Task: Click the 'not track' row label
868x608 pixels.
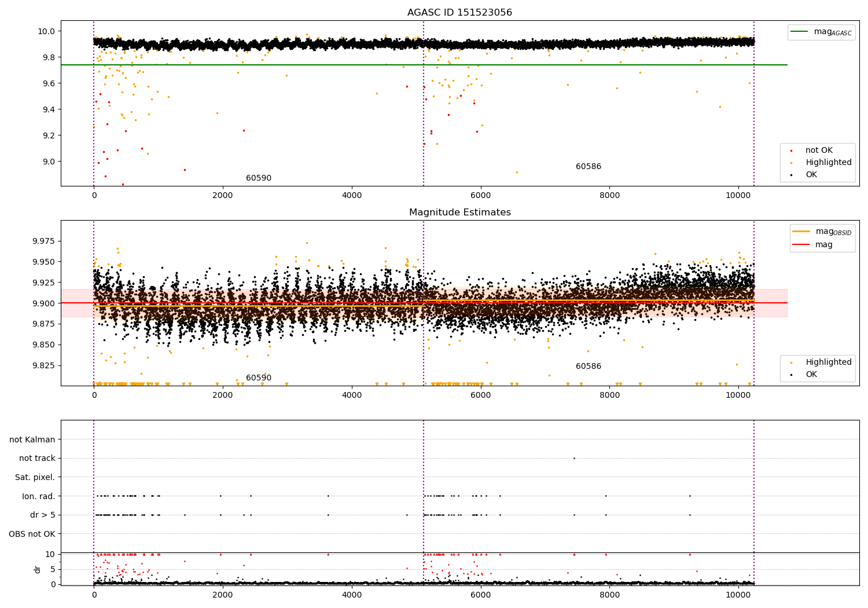Action: [x=37, y=459]
